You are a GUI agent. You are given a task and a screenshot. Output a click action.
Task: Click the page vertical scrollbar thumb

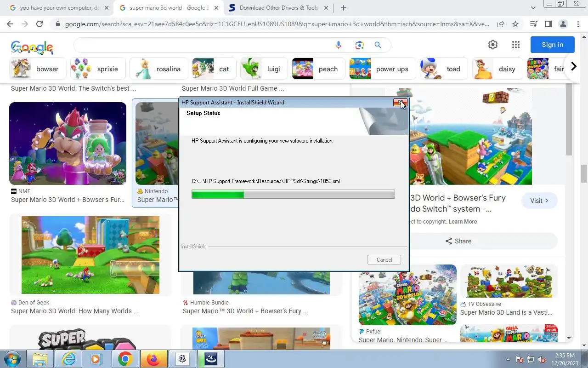pos(584,173)
